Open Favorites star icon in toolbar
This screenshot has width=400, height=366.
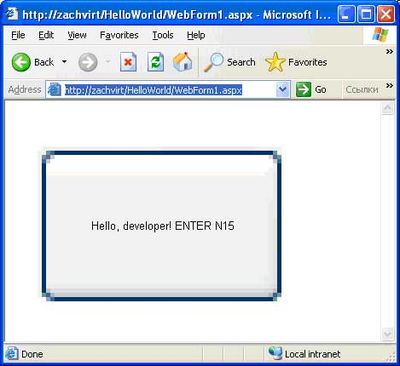pos(275,62)
